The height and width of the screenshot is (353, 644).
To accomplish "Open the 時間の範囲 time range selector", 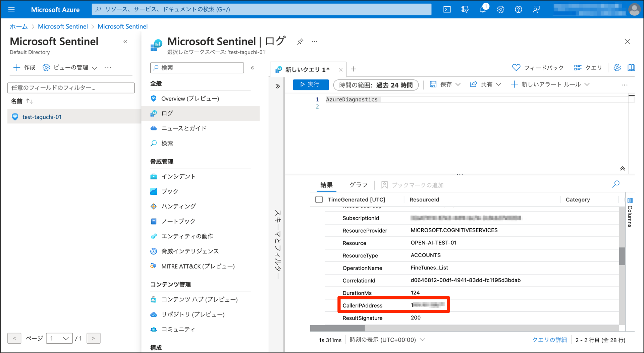I will [375, 84].
